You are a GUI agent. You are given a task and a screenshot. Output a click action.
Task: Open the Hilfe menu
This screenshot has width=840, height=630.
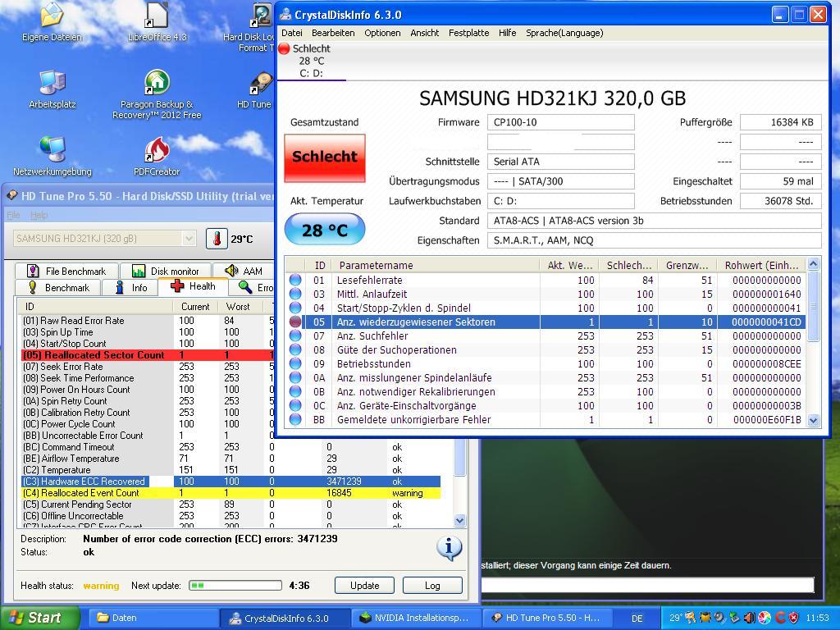tap(507, 33)
